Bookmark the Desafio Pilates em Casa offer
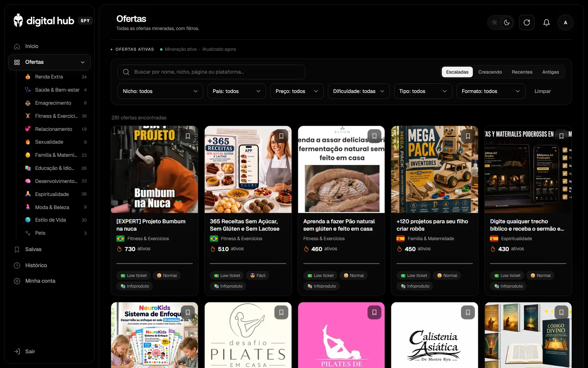Image resolution: width=588 pixels, height=368 pixels. (x=281, y=312)
